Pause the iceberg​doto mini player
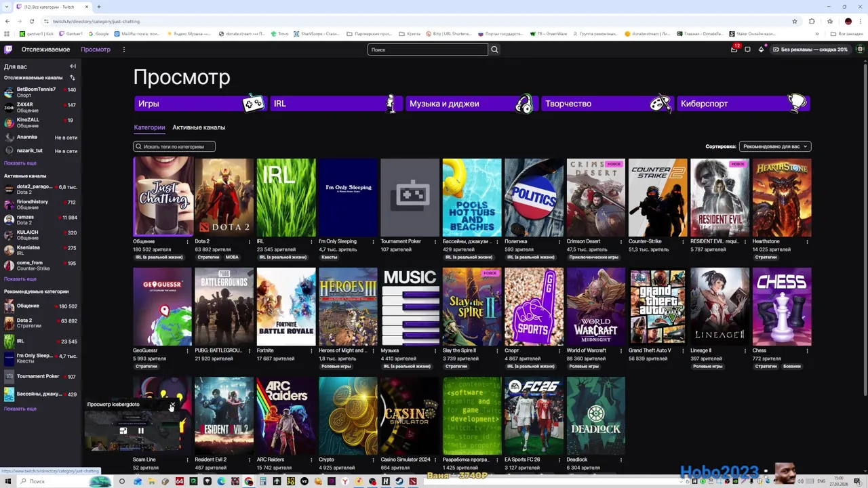868x488 pixels. 141,430
